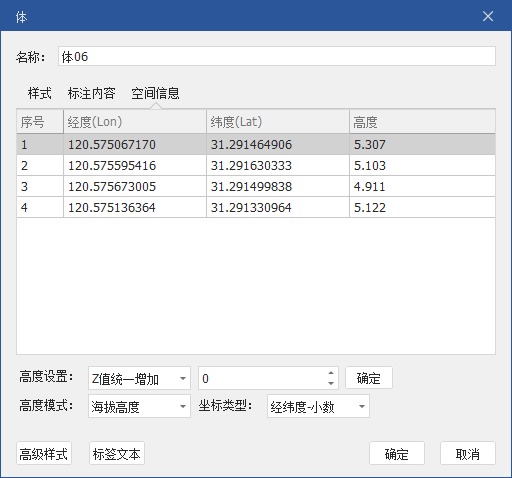The height and width of the screenshot is (478, 512).
Task: Click the 高度 column header
Action: click(x=422, y=122)
